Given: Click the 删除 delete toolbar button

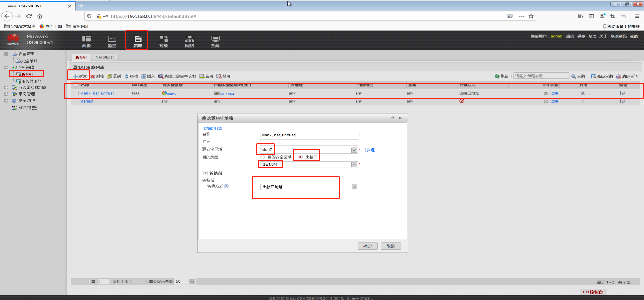Looking at the screenshot, I should [x=97, y=76].
